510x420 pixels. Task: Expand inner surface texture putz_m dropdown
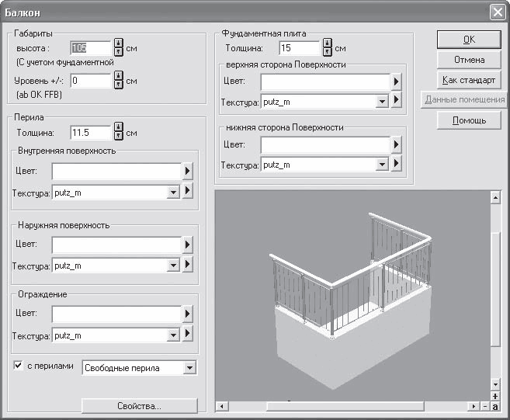click(x=173, y=193)
